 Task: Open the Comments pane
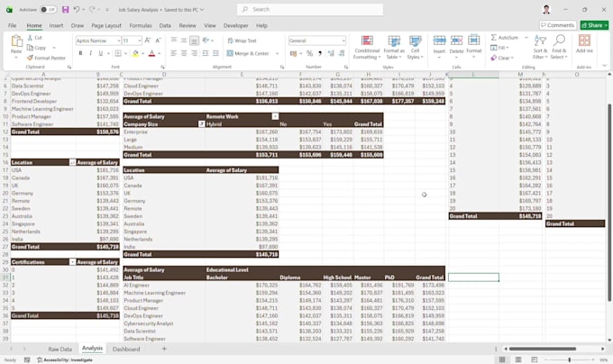coord(558,25)
